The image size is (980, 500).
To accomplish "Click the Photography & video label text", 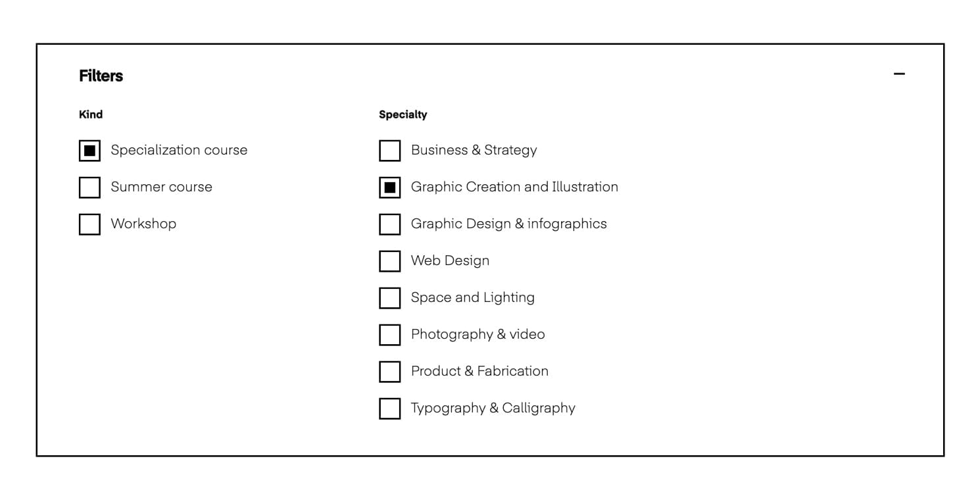I will (478, 334).
